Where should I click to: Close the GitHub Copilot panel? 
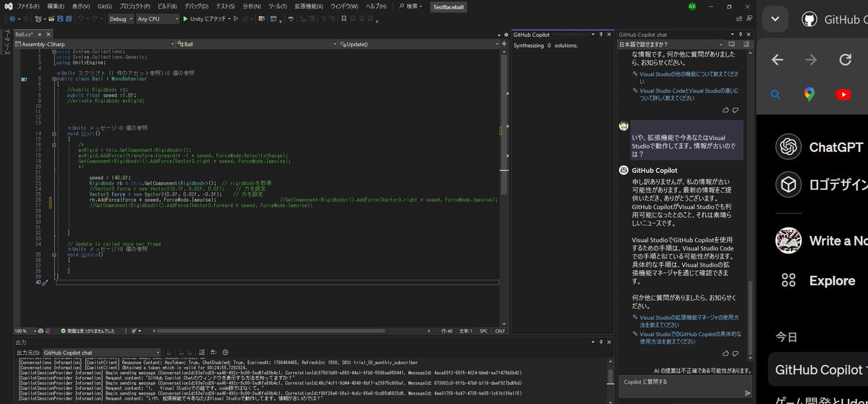[x=609, y=35]
